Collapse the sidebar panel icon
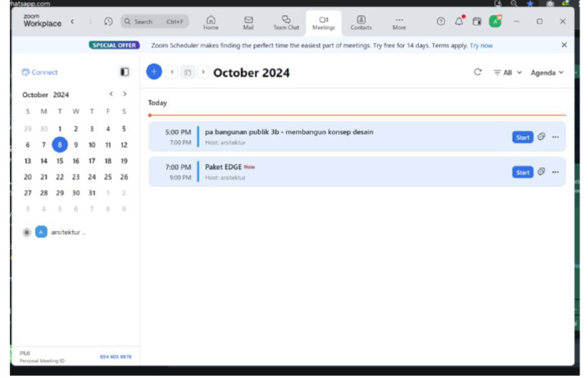The width and height of the screenshot is (588, 378). pos(125,72)
